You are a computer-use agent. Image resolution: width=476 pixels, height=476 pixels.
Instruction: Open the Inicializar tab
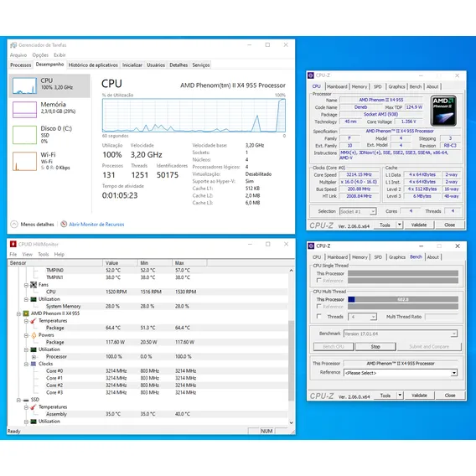(x=132, y=65)
